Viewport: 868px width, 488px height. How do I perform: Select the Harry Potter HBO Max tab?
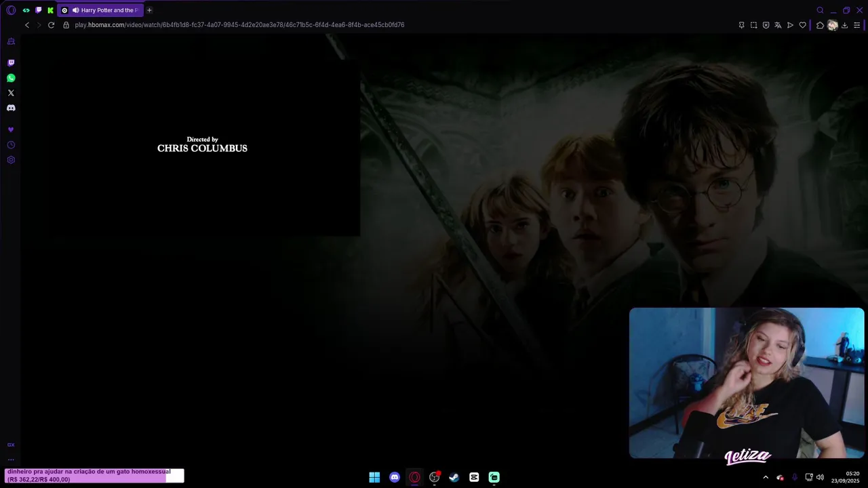(100, 10)
